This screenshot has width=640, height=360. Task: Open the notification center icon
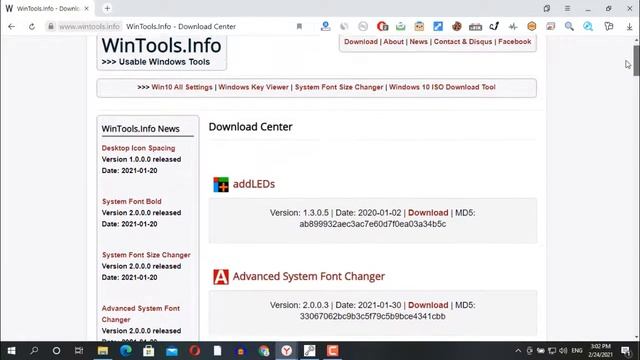point(626,351)
